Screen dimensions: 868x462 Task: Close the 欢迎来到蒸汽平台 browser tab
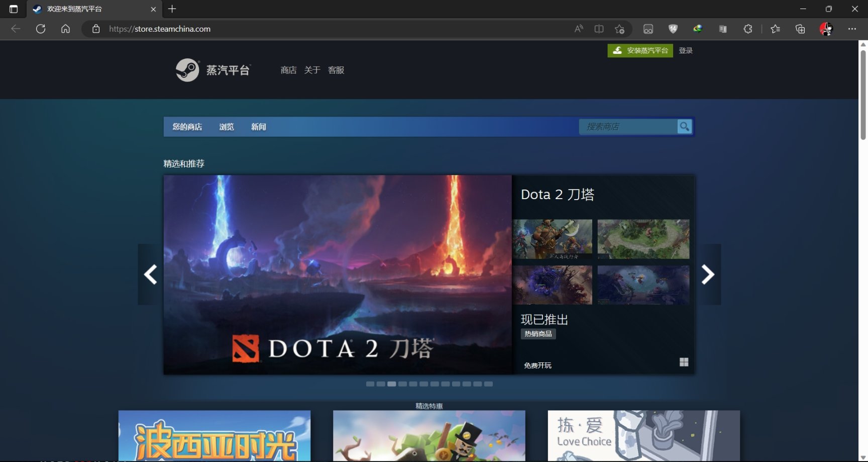click(153, 9)
